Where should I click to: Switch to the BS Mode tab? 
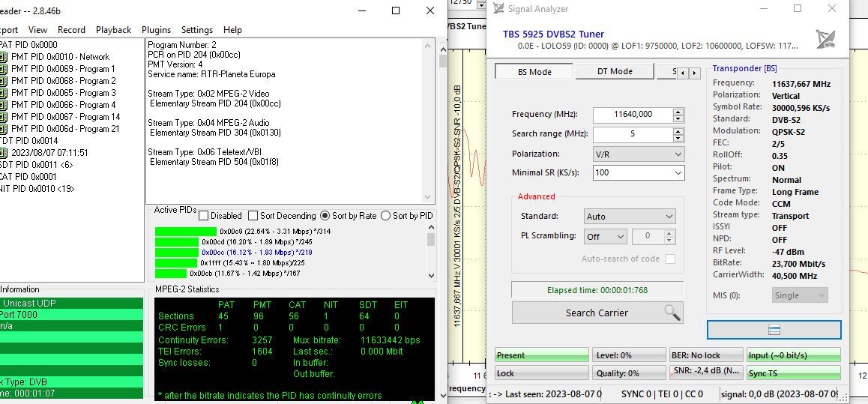pos(534,72)
